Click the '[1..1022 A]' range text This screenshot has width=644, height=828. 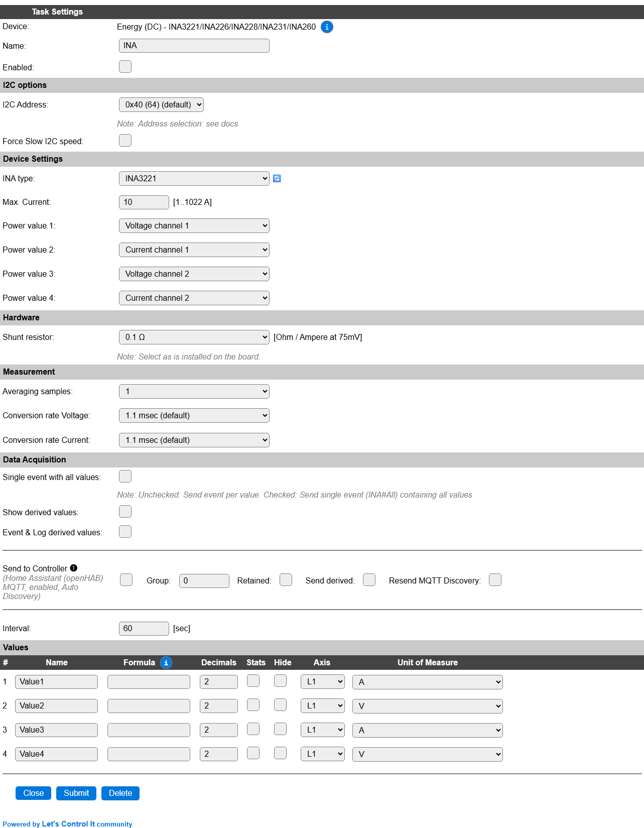click(193, 202)
